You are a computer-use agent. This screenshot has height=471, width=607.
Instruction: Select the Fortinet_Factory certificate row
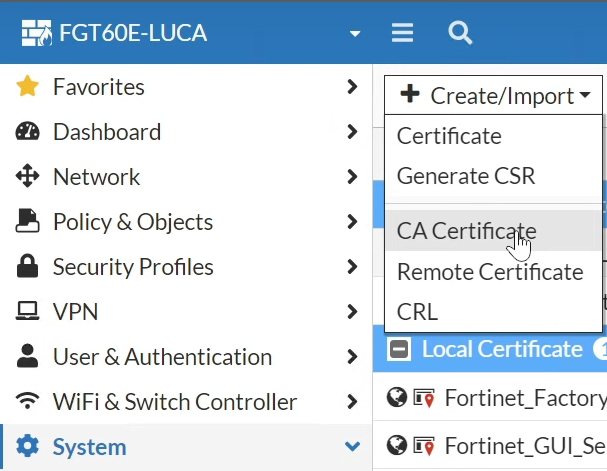(490, 397)
